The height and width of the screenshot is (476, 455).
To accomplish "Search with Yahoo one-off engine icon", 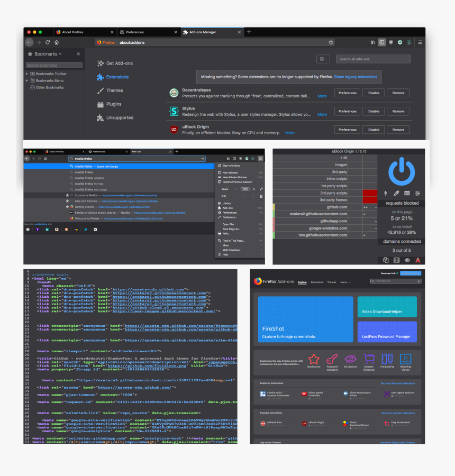I will tap(38, 230).
